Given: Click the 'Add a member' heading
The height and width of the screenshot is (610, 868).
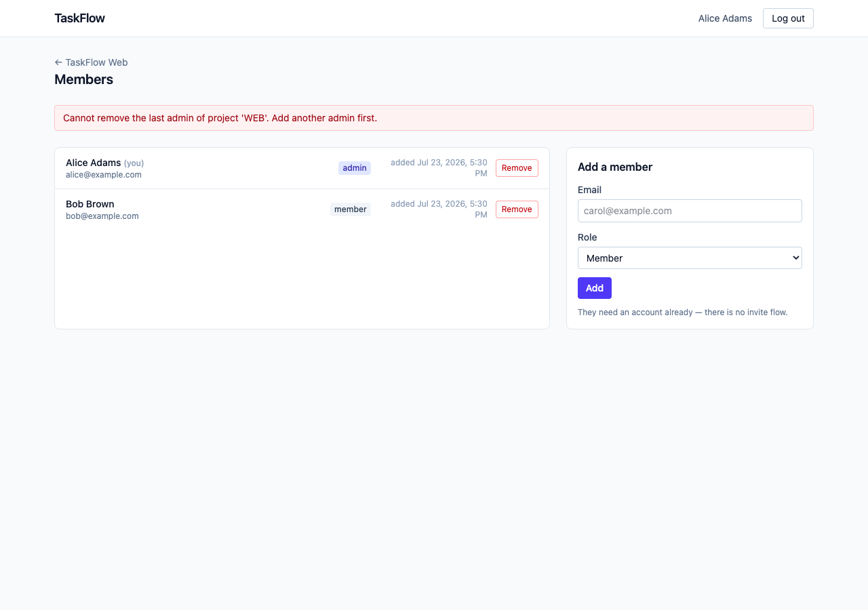Looking at the screenshot, I should coord(615,167).
